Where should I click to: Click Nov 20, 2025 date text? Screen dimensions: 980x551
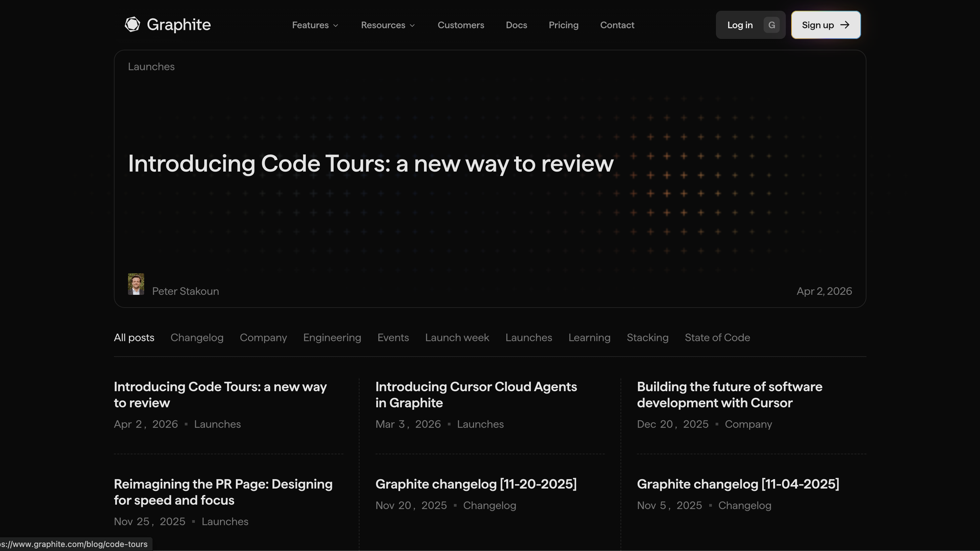(411, 506)
